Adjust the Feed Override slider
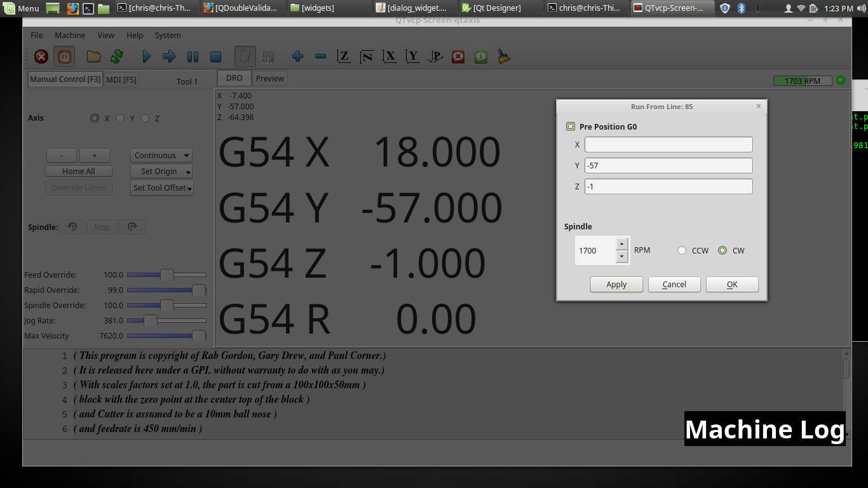Viewport: 868px width, 488px height. [x=166, y=274]
